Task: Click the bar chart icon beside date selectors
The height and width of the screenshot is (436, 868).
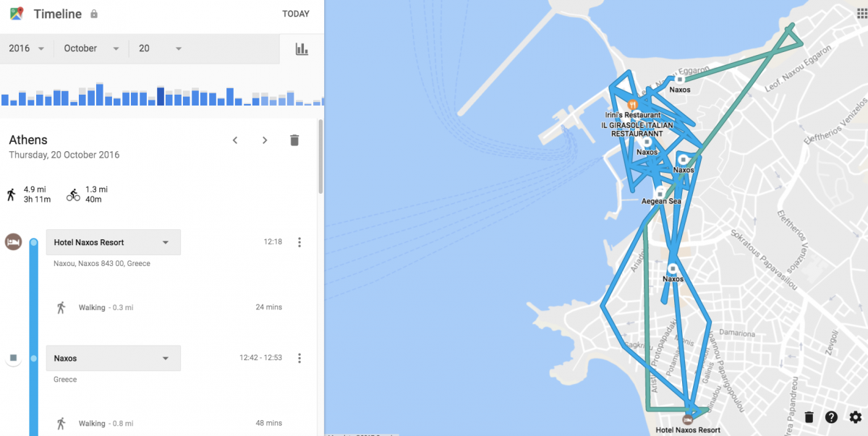Action: [x=302, y=49]
